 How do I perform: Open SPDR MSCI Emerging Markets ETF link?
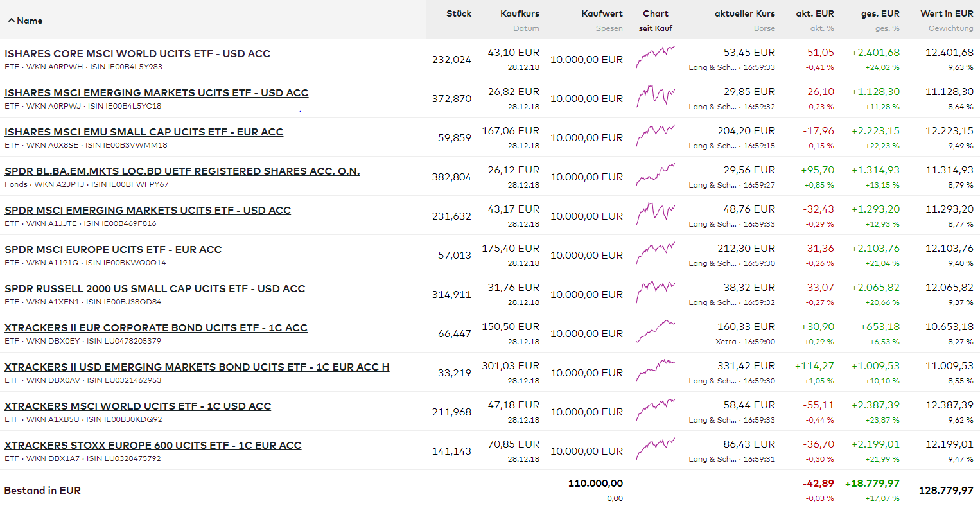pos(148,211)
